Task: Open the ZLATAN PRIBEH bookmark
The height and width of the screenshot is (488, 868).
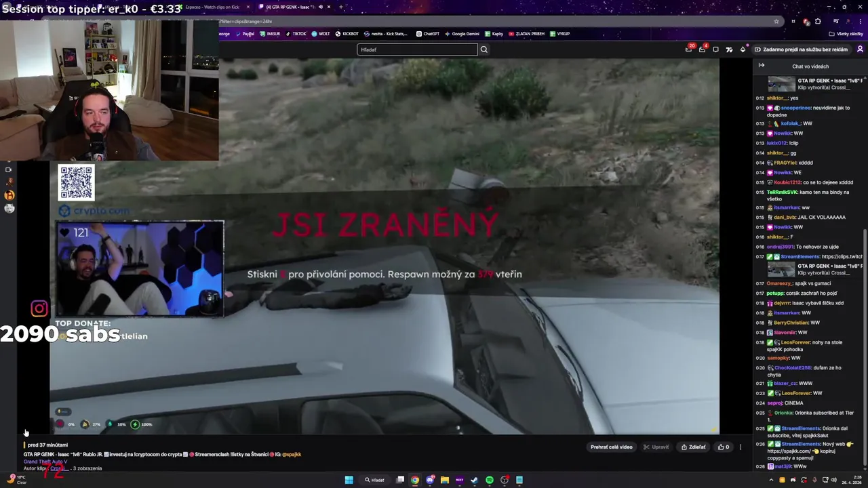Action: tap(526, 34)
